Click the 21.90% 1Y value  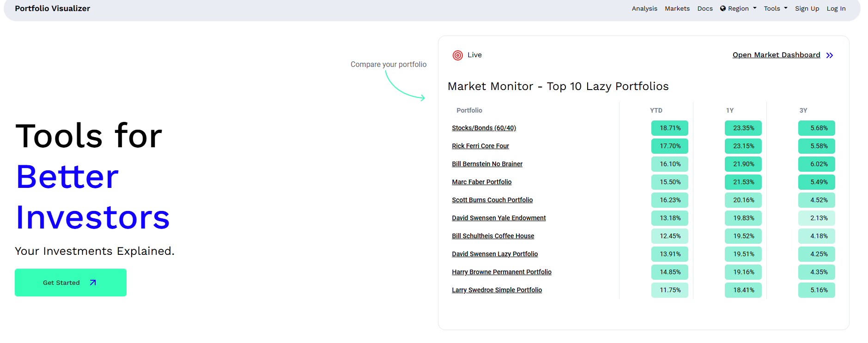coord(743,164)
